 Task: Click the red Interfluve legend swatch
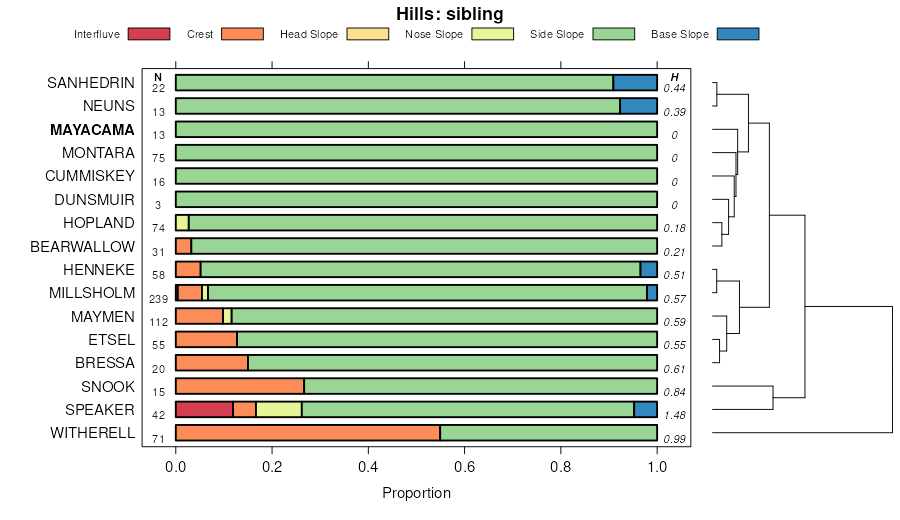coord(149,34)
